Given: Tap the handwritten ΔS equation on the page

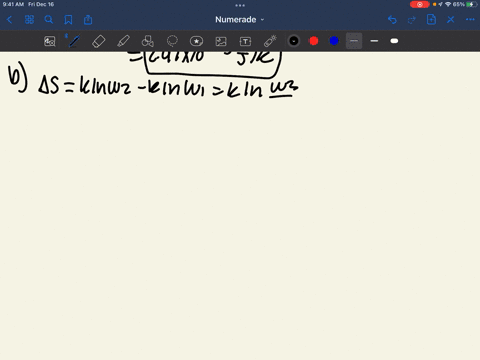Looking at the screenshot, I should [169, 88].
